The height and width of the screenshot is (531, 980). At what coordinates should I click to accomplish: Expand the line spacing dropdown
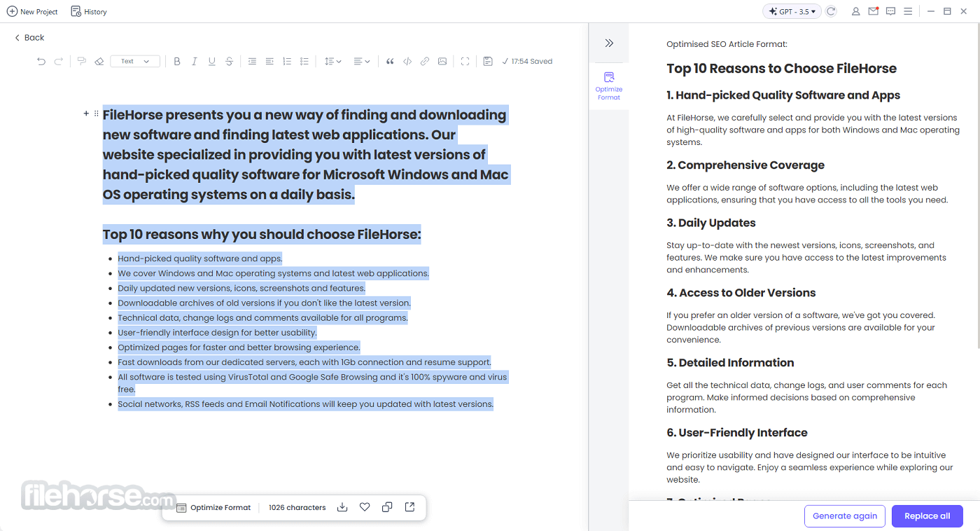click(332, 62)
